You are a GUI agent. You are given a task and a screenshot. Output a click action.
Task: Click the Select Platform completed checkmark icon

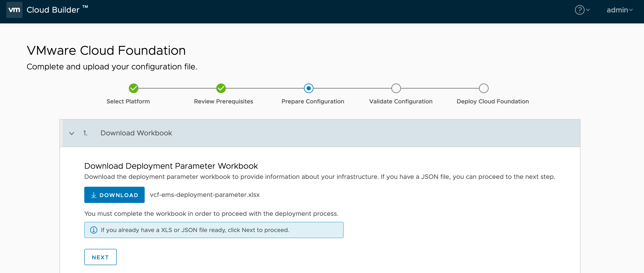pyautogui.click(x=133, y=88)
